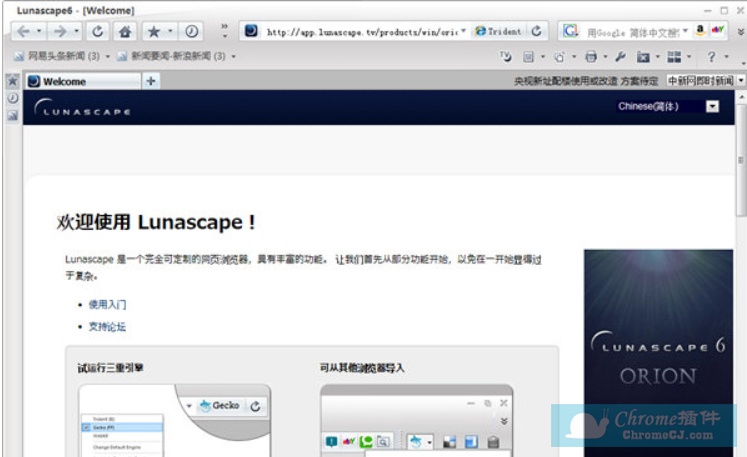Click the tile windows grid icon
Viewport: 747px width, 457px height.
[x=674, y=57]
